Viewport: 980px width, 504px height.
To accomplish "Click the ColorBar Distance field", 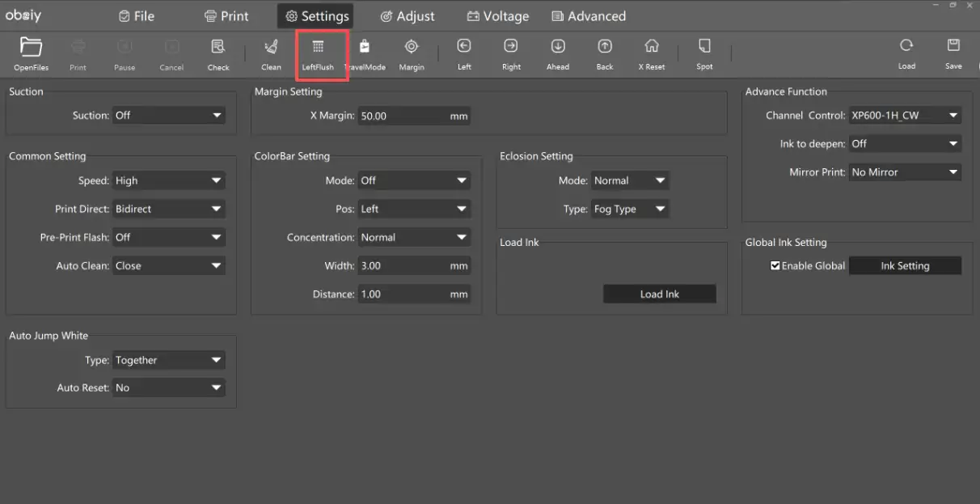I will click(x=414, y=294).
